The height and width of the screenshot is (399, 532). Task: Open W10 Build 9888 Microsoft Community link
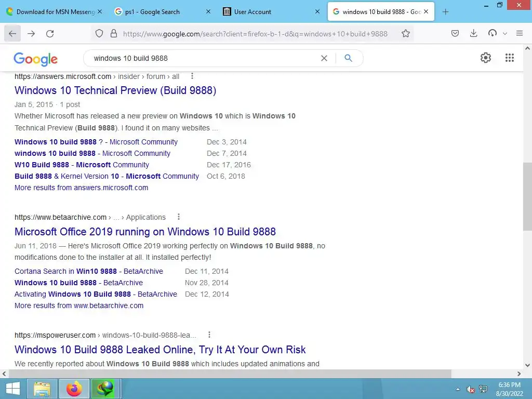[x=82, y=165]
